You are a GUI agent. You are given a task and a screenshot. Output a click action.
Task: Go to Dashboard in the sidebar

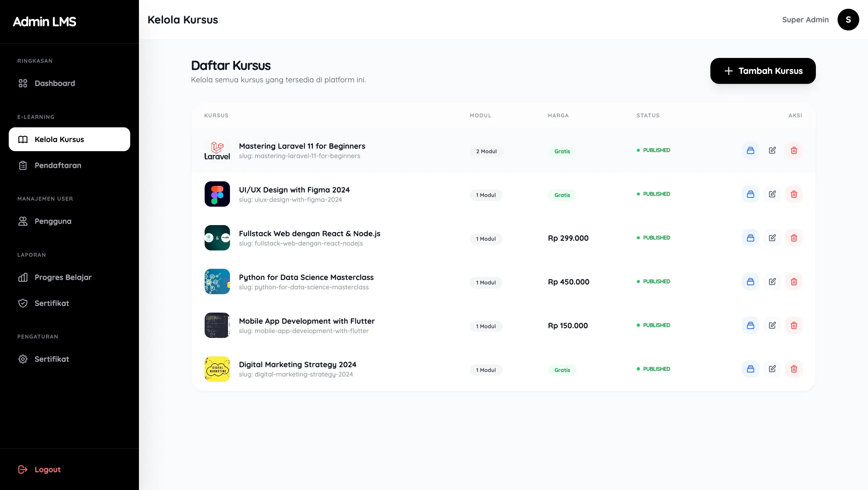55,83
